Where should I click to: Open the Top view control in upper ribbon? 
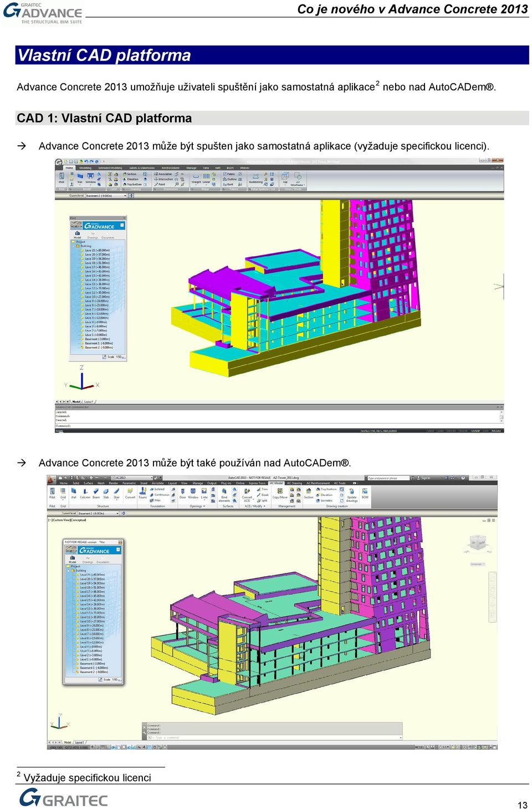285,178
